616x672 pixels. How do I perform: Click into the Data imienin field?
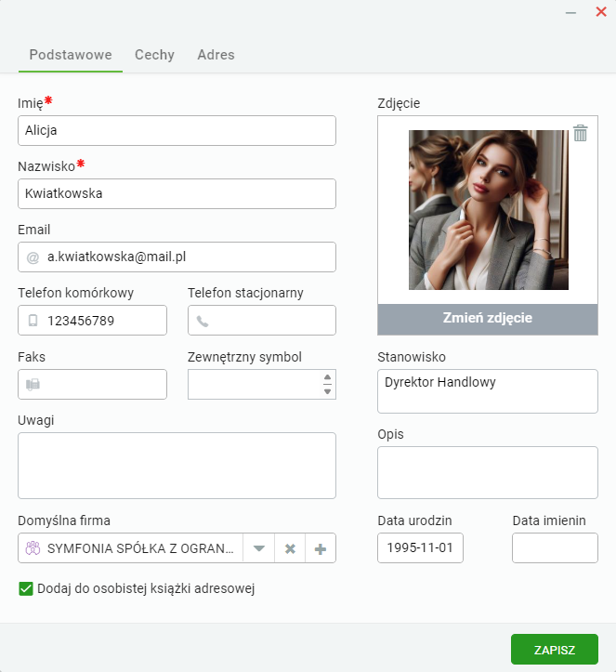tap(555, 547)
